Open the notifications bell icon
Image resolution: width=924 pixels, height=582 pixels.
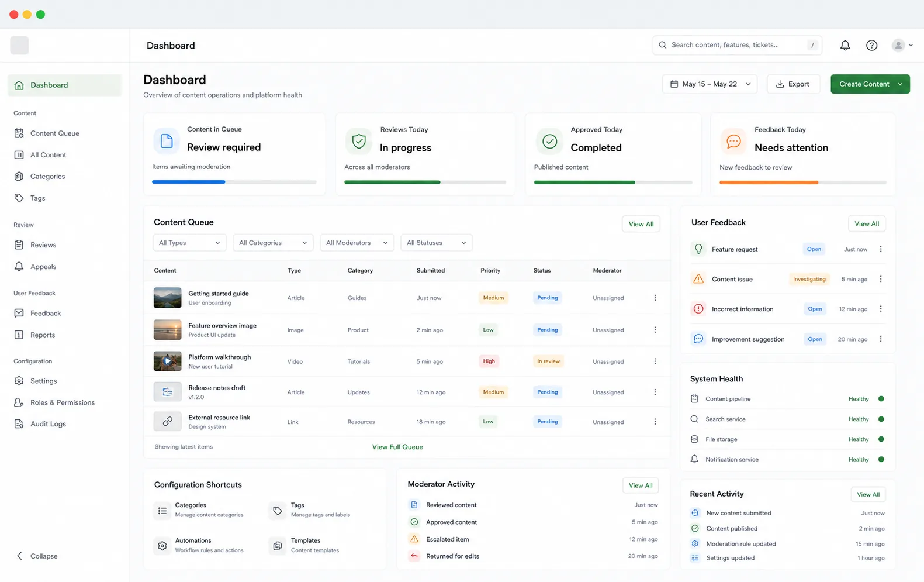(845, 45)
